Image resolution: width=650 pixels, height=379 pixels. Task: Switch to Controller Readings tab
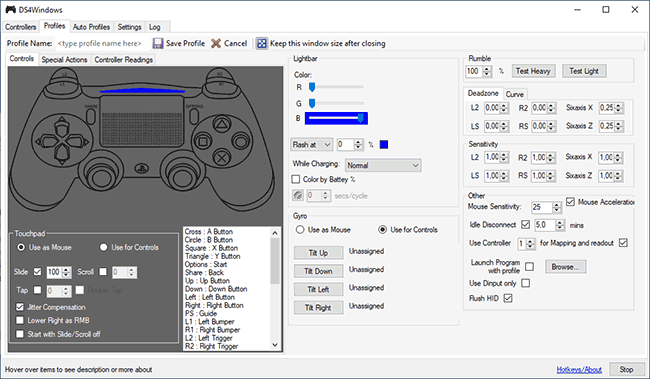124,59
